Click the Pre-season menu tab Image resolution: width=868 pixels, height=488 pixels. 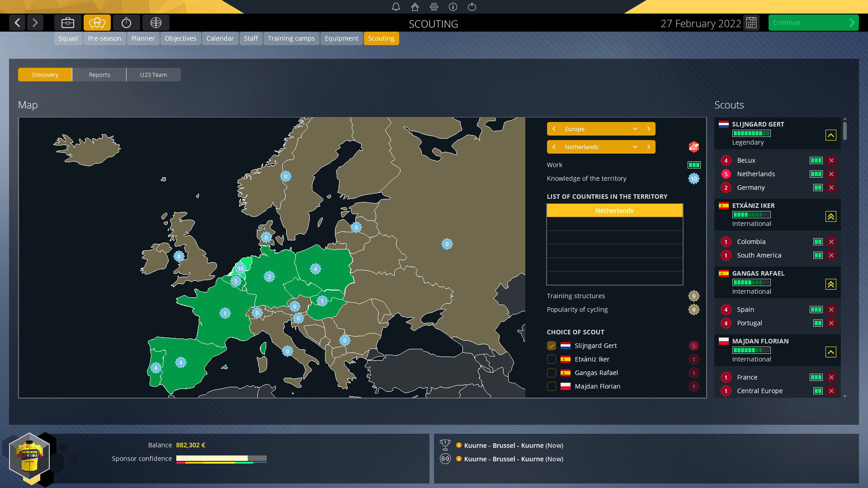tap(104, 38)
